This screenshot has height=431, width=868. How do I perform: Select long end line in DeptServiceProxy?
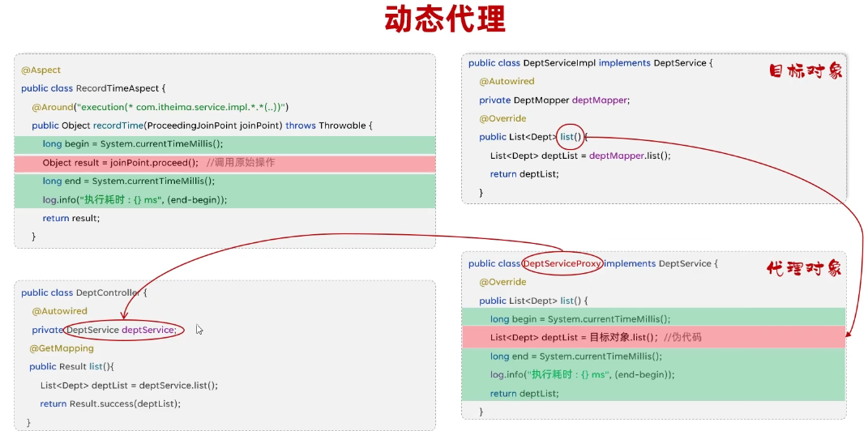[x=575, y=356]
